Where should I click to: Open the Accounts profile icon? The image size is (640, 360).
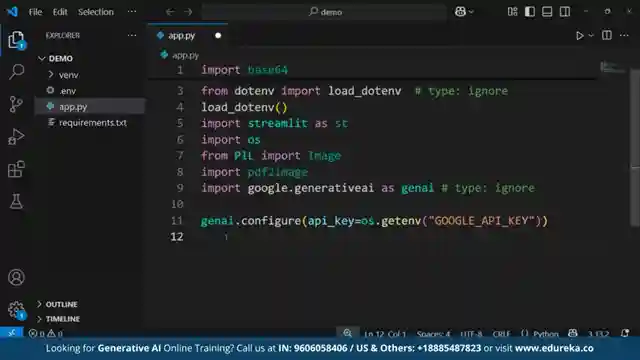[x=16, y=278]
